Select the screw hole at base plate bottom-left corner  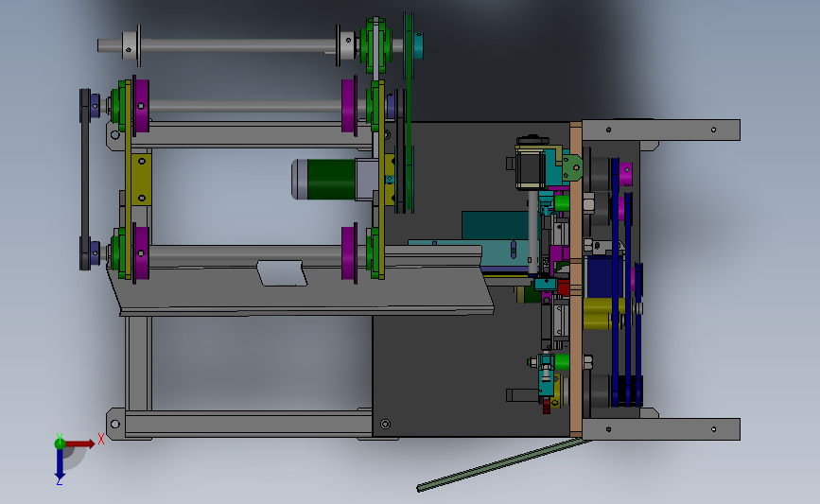(x=386, y=424)
